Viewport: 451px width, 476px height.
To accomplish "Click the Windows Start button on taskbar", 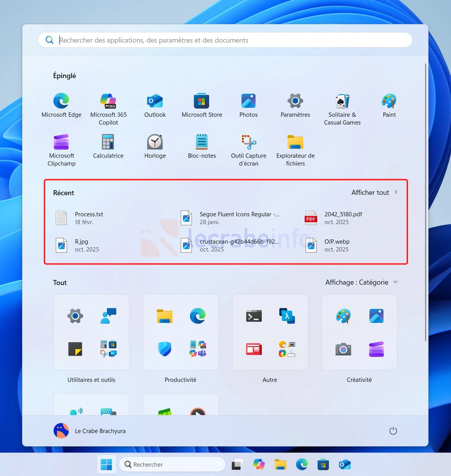I will click(106, 464).
